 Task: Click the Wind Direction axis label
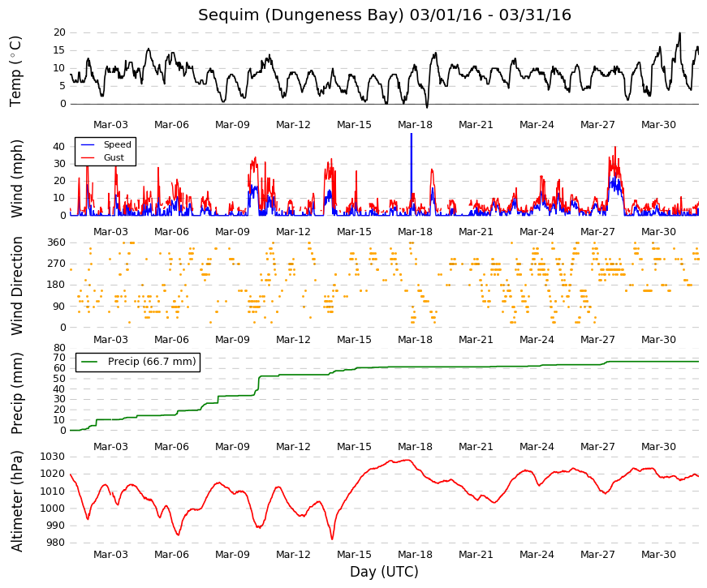(x=16, y=286)
